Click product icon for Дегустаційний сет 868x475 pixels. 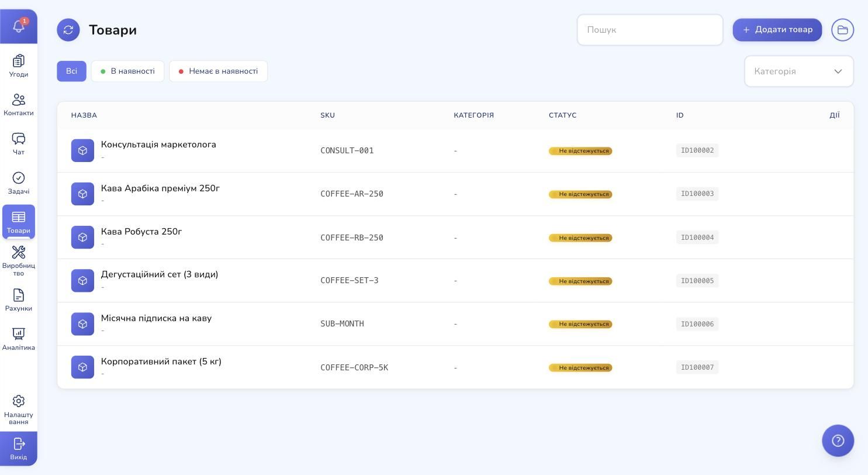(x=82, y=280)
